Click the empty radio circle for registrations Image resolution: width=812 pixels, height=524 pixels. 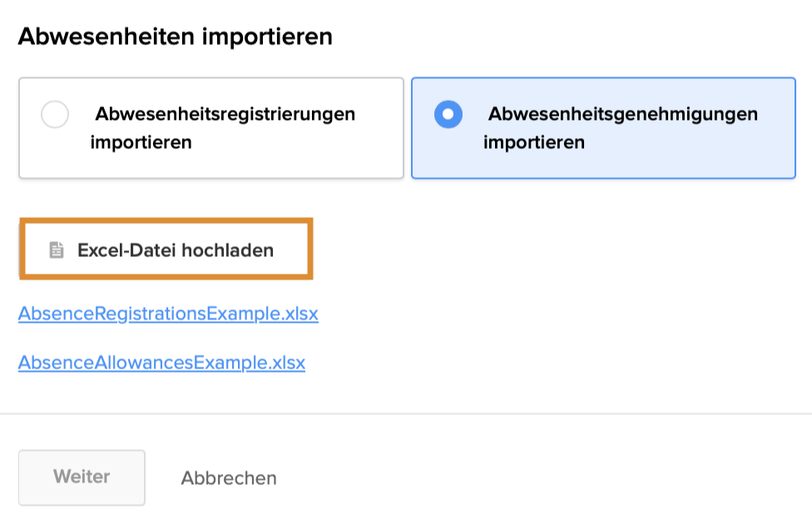55,115
